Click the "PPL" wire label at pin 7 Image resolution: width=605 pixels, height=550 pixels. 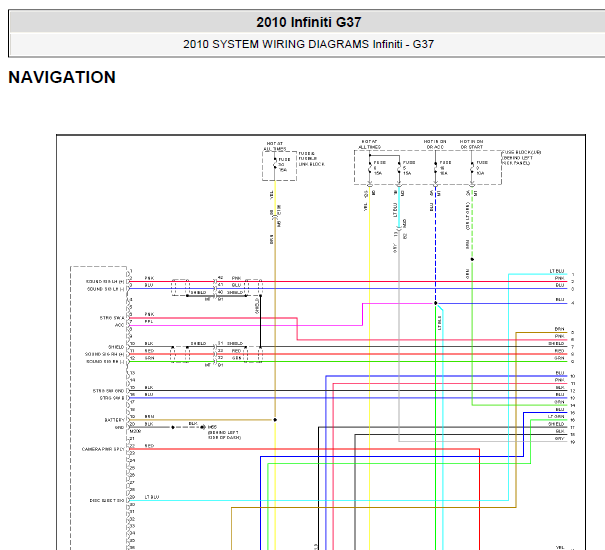point(149,322)
